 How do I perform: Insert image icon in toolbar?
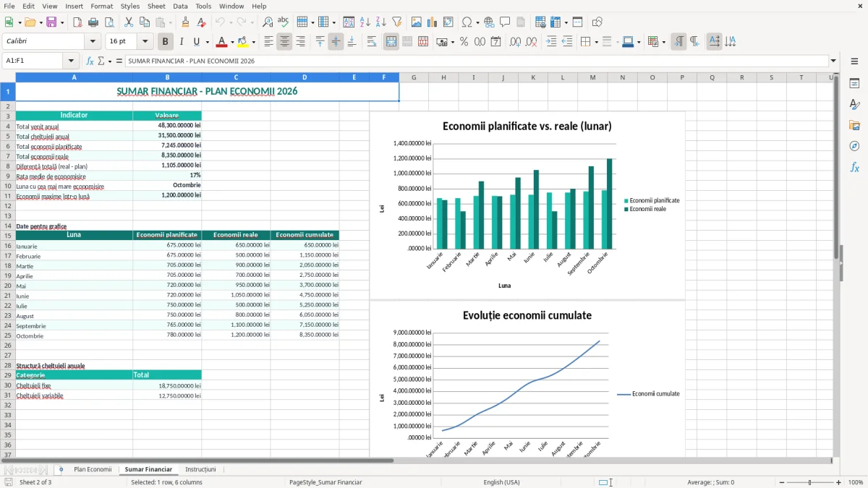click(x=417, y=22)
